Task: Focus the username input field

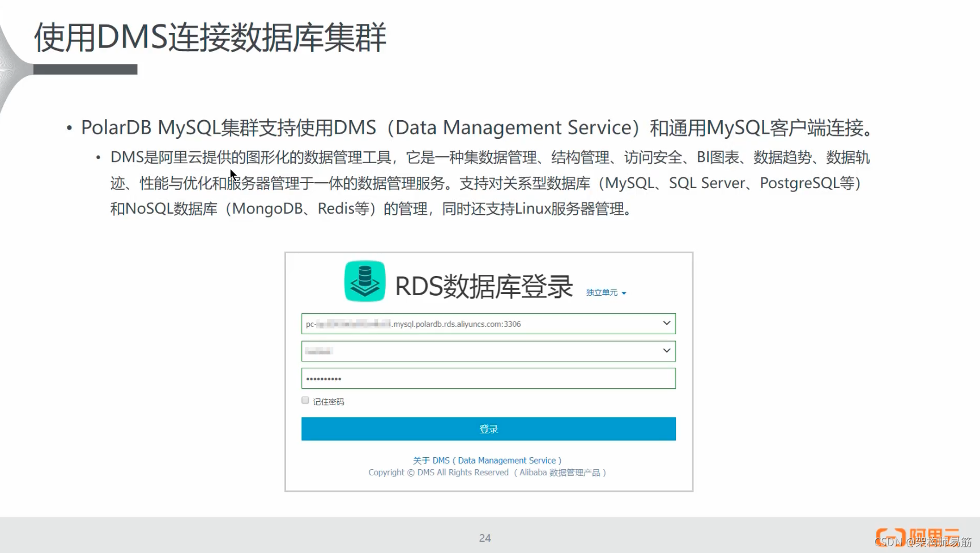Action: [x=488, y=351]
